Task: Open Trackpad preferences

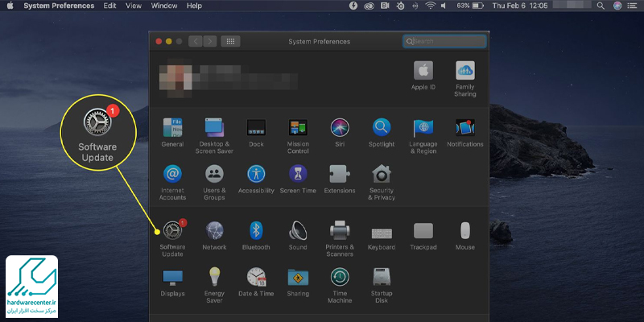Action: (x=423, y=236)
